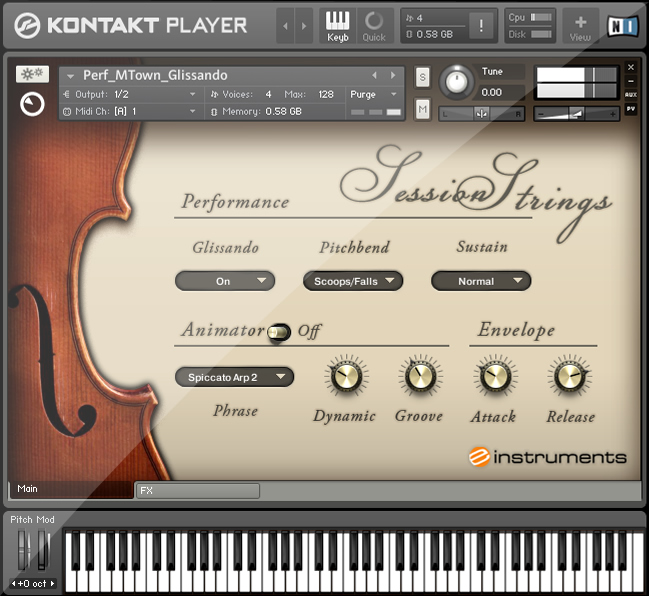
Task: Click the Pitch wheel
Action: (24, 550)
